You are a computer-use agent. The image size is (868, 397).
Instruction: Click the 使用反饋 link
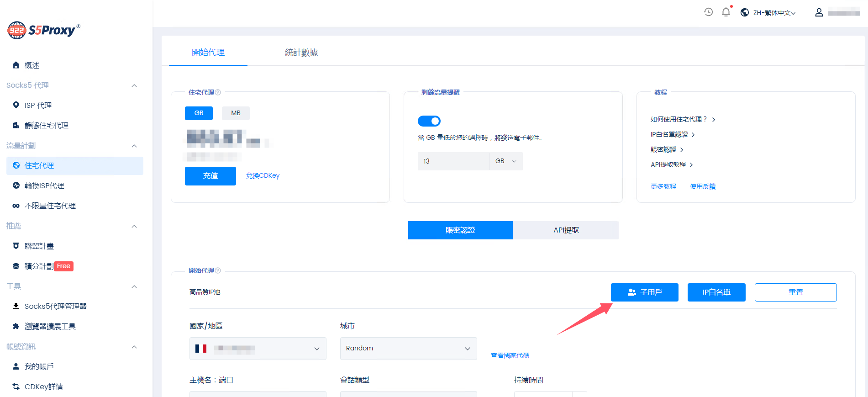pos(703,186)
